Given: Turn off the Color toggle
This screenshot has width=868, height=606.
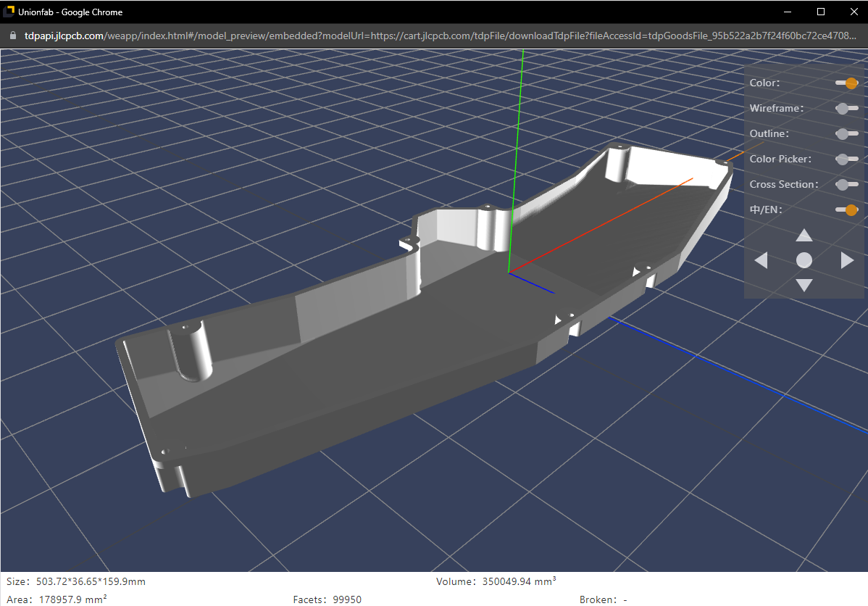Looking at the screenshot, I should [x=846, y=83].
